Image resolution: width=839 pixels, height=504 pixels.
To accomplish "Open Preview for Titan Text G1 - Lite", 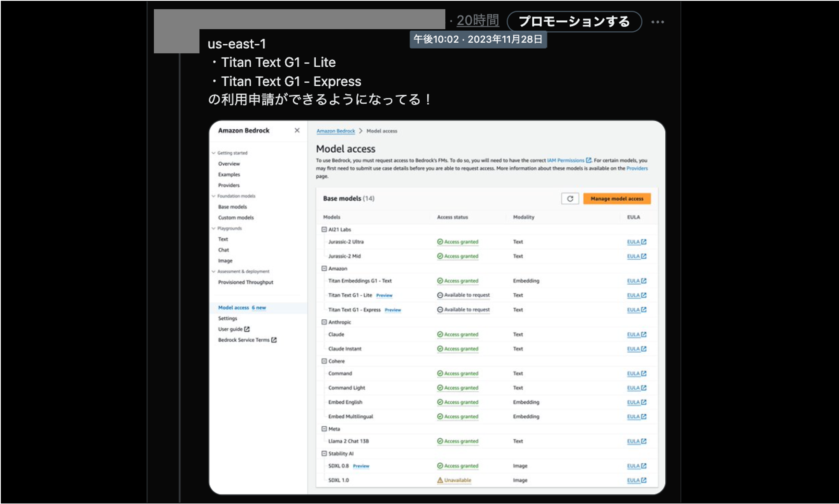I will click(384, 295).
